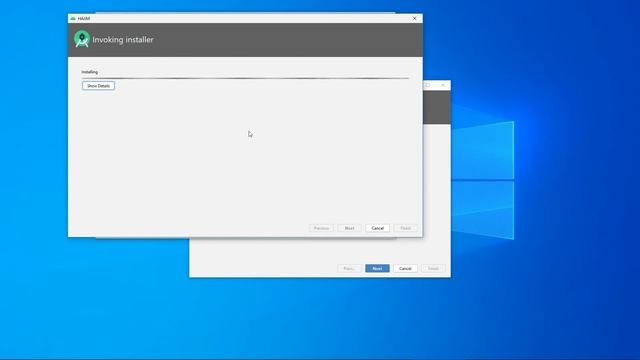Click the blue Next button in background wizard
The width and height of the screenshot is (640, 360).
377,269
